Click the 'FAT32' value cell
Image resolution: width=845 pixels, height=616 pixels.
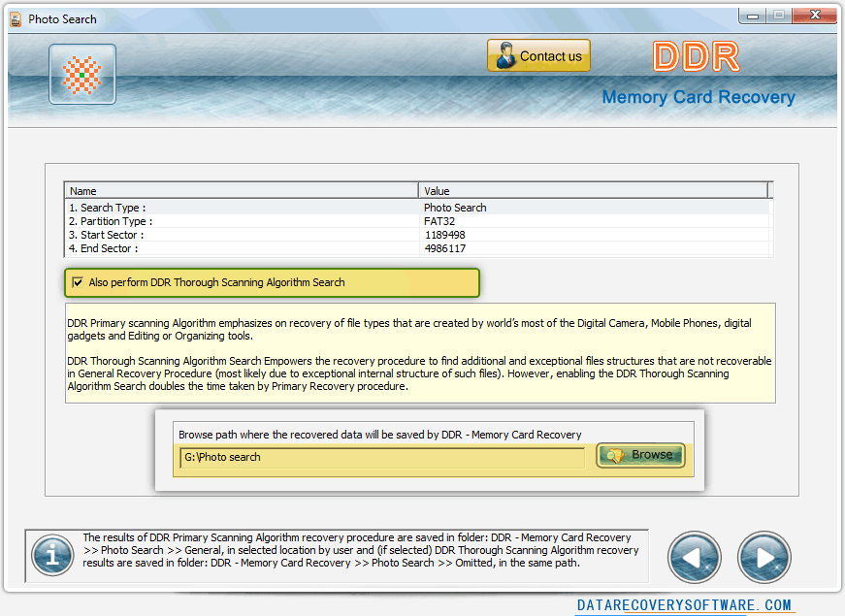[439, 221]
